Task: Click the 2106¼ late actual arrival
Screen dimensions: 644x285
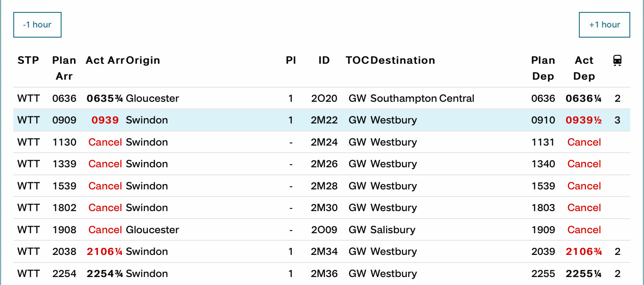Action: 105,251
